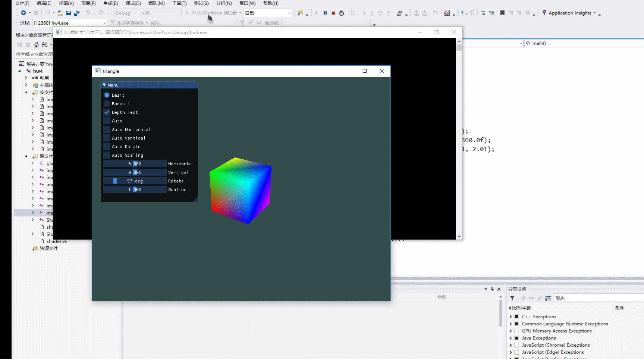
Task: Click the Comment Selection icon
Action: (x=464, y=13)
